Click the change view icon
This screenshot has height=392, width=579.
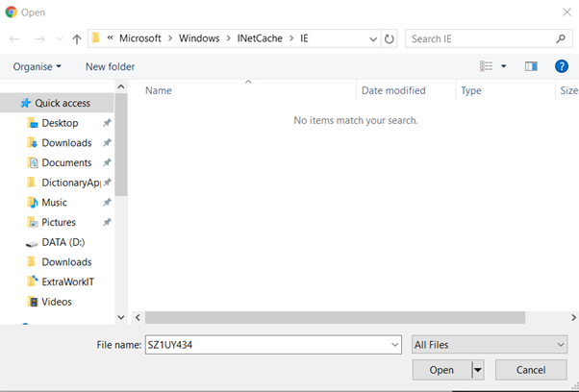click(486, 66)
